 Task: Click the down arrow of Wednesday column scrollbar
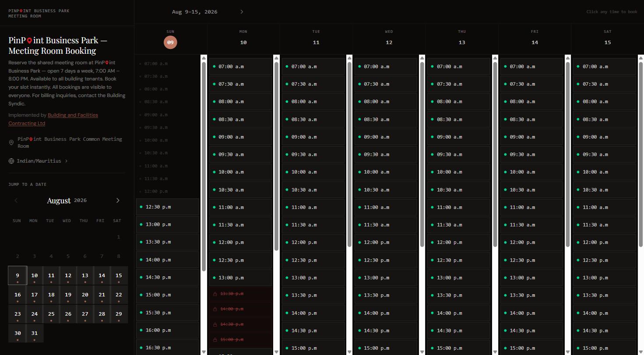coord(422,352)
